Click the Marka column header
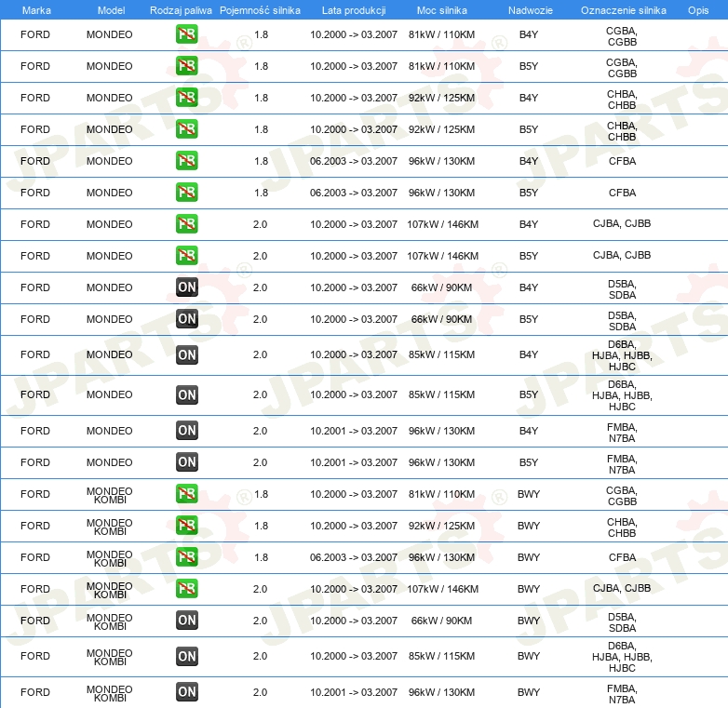Screen dimensions: 728x708 coord(36,10)
